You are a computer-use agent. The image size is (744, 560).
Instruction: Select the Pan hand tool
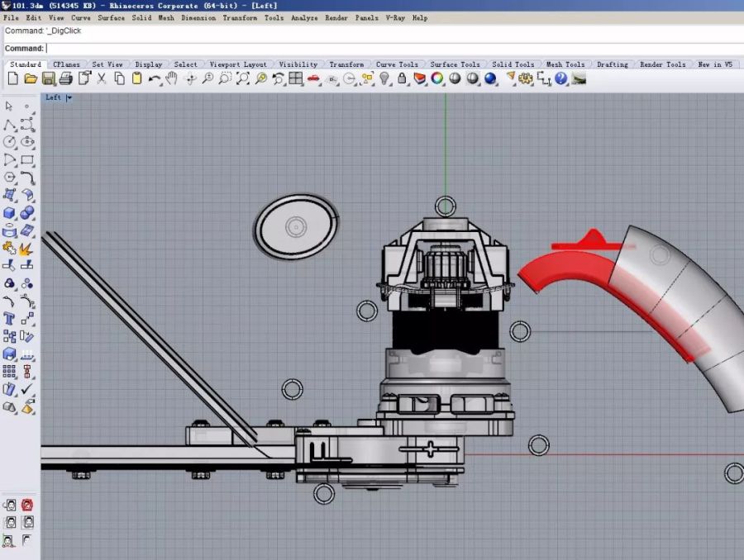172,78
